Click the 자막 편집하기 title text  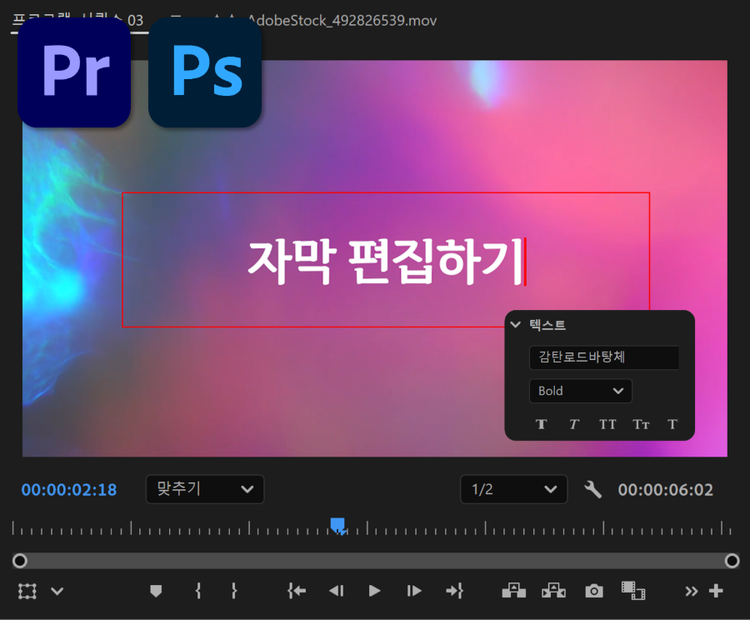385,261
